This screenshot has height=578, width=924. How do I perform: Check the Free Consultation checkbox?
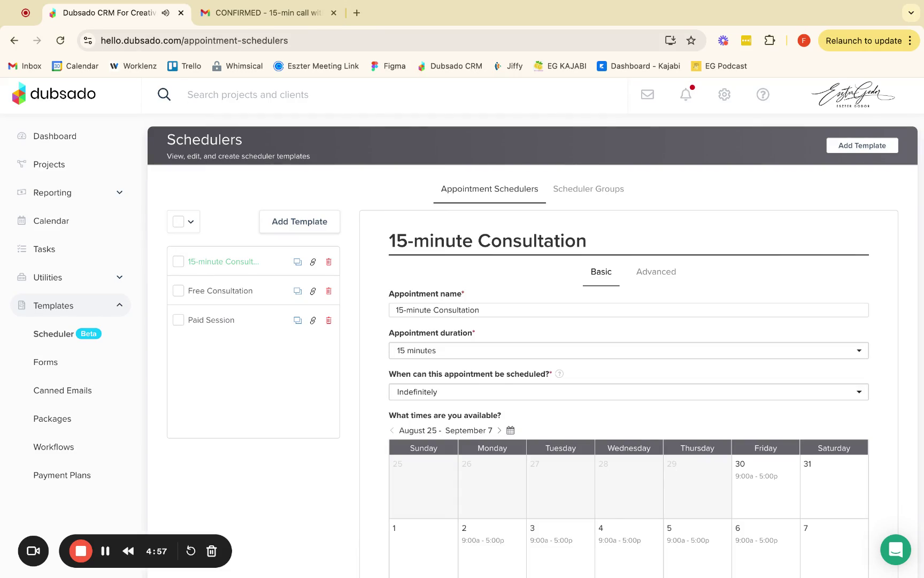(x=179, y=291)
